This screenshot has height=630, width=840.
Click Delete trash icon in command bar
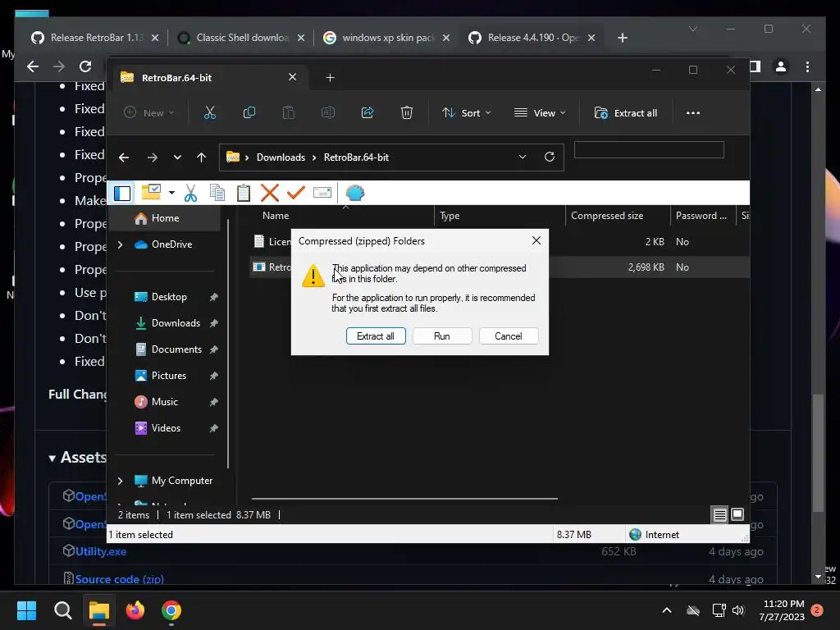[407, 112]
